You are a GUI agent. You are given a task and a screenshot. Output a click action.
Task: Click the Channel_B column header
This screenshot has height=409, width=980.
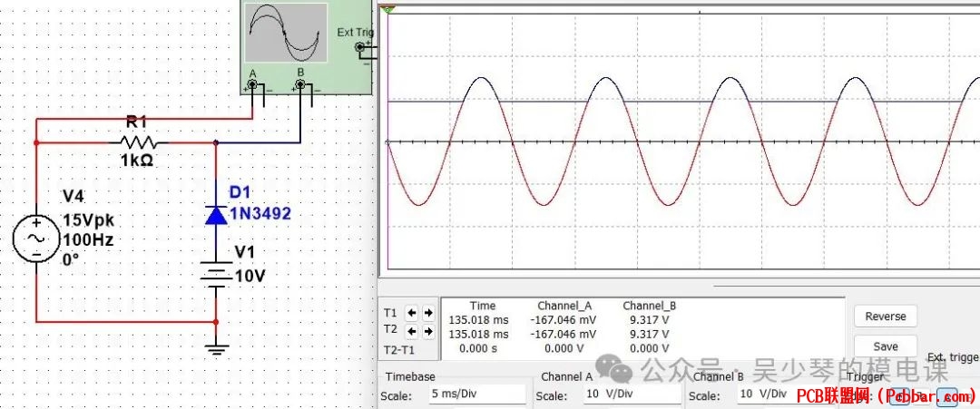(650, 306)
